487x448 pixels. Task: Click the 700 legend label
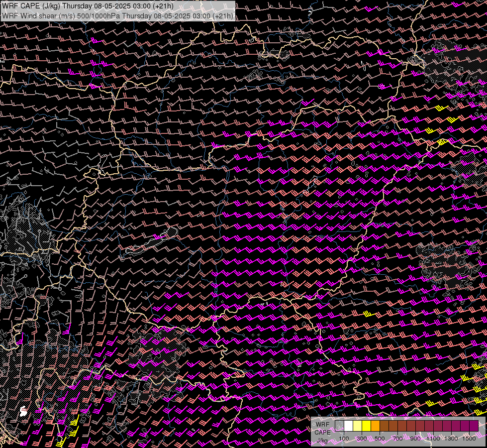point(397,439)
